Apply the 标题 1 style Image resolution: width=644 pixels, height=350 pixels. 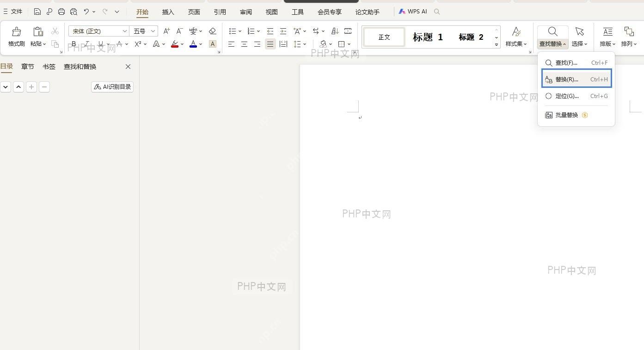428,37
